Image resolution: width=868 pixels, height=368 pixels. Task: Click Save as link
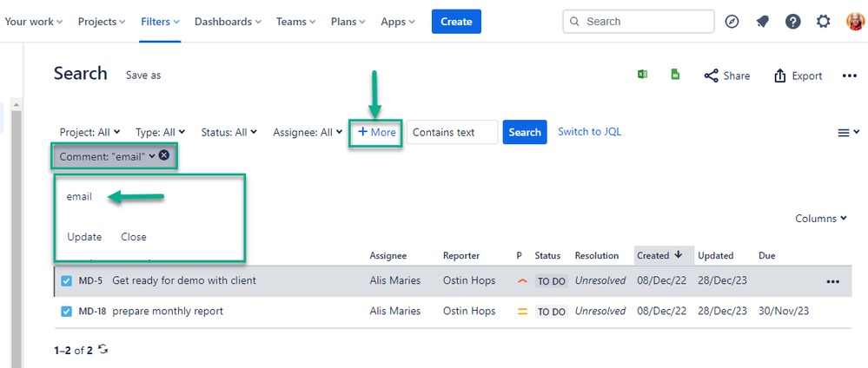[143, 76]
